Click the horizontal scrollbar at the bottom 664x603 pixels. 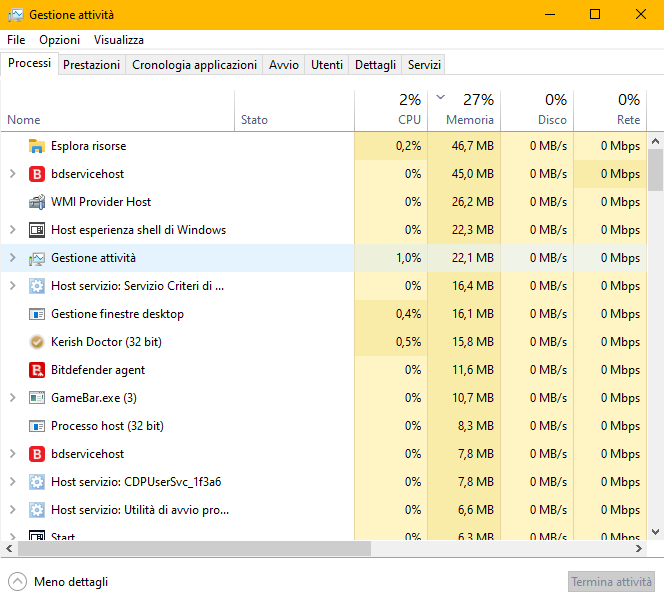coord(190,549)
